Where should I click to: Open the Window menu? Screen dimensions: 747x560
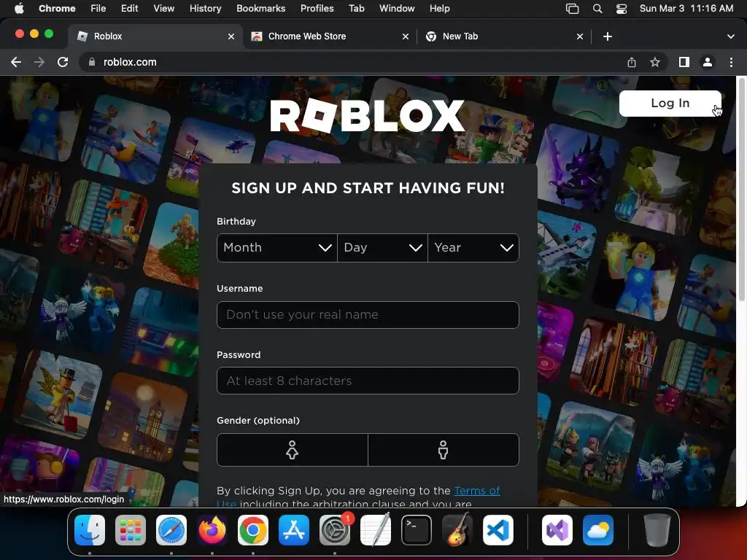[x=397, y=9]
